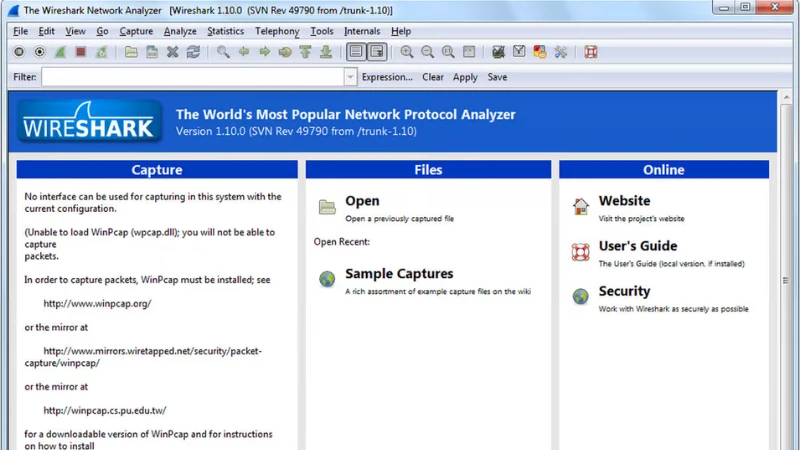Click the Expression... button
The height and width of the screenshot is (450, 800).
click(x=387, y=77)
